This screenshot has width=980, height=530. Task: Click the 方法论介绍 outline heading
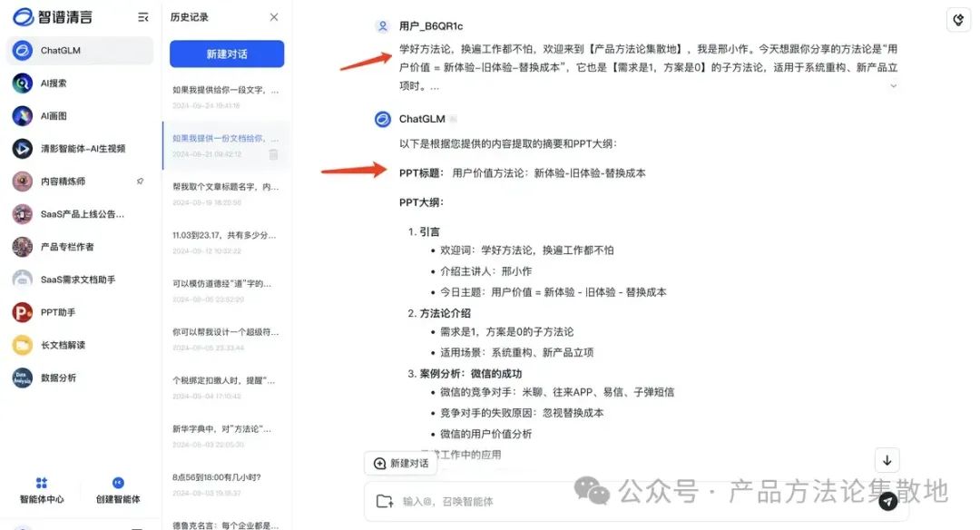(x=445, y=313)
